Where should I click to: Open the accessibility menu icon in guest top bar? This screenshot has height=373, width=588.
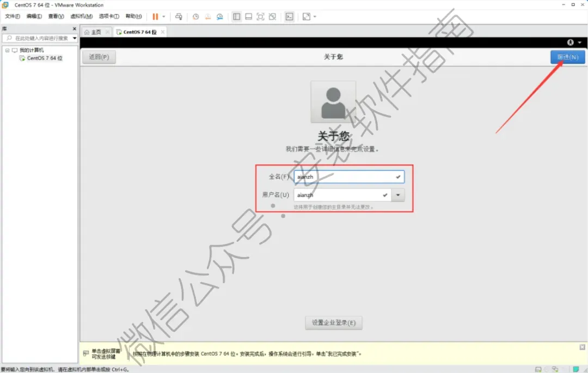571,42
